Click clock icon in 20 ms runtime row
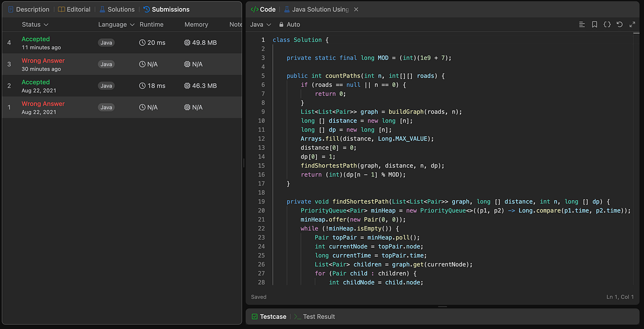644x329 pixels. (142, 42)
